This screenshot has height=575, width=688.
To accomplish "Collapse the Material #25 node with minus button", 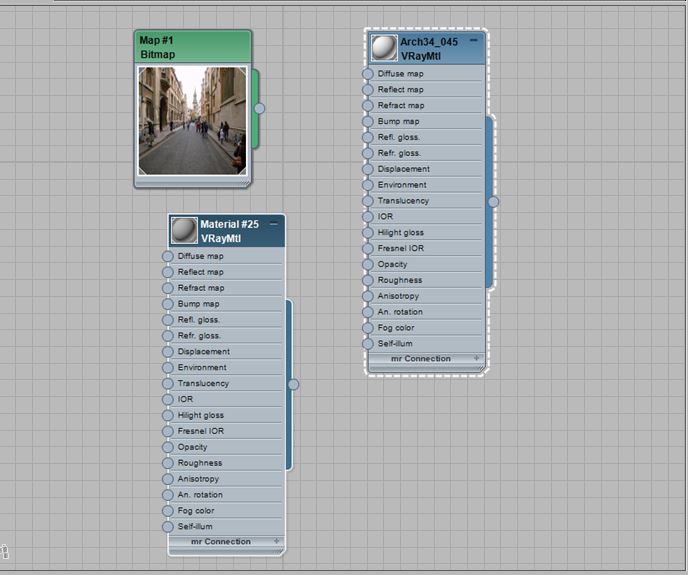I will coord(273,224).
